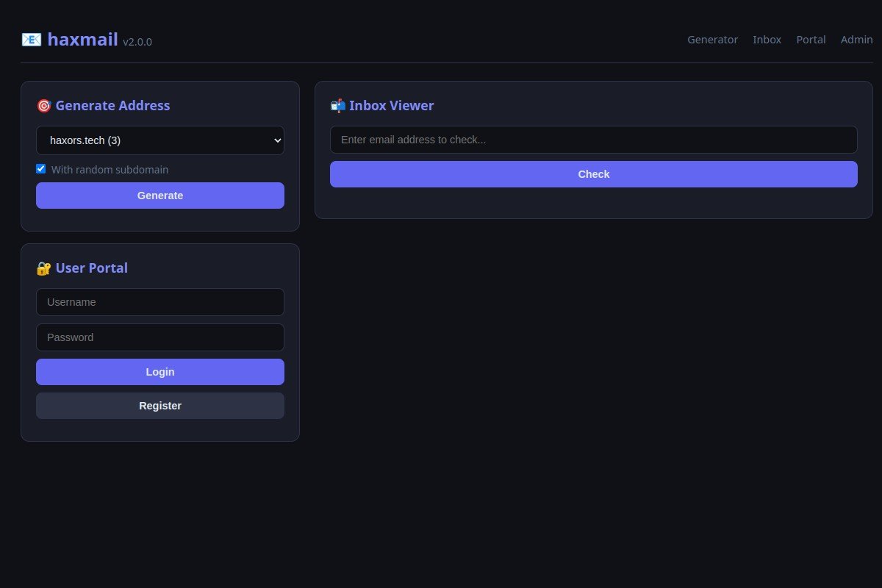882x588 pixels.
Task: Focus the Username input field
Action: coord(160,302)
